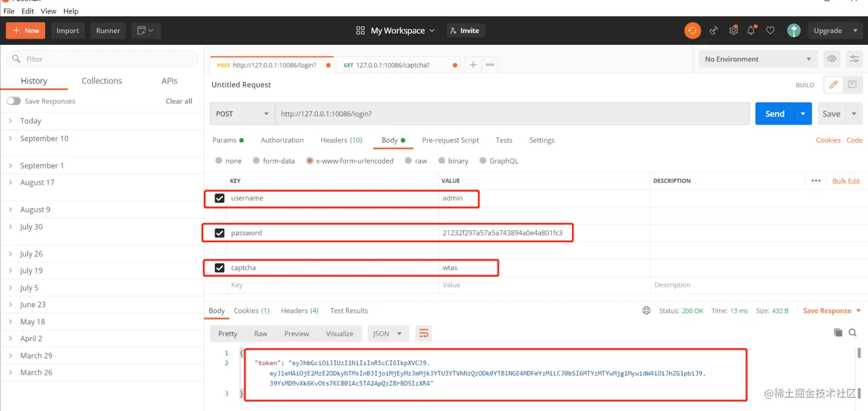Open the new window layout icon
This screenshot has width=868, height=411.
click(146, 30)
